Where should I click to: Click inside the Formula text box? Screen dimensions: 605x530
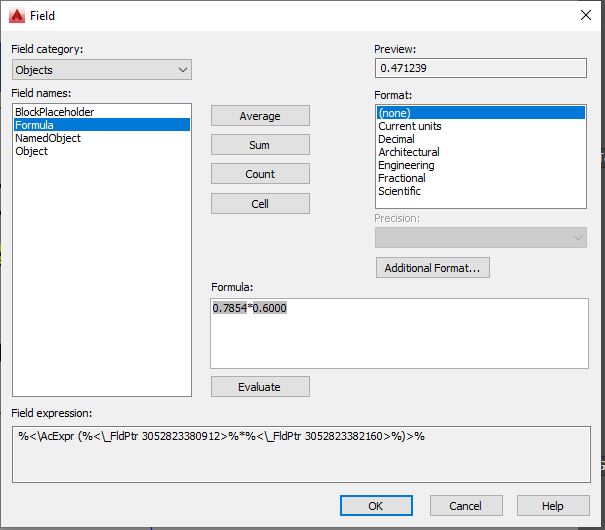click(x=399, y=333)
